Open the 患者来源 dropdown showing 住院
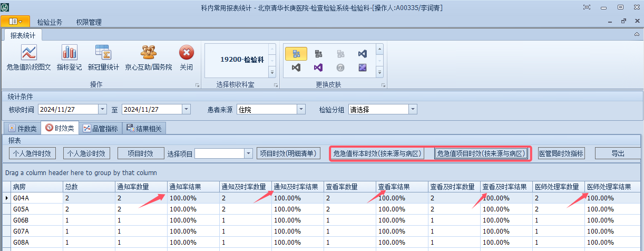 pyautogui.click(x=301, y=109)
